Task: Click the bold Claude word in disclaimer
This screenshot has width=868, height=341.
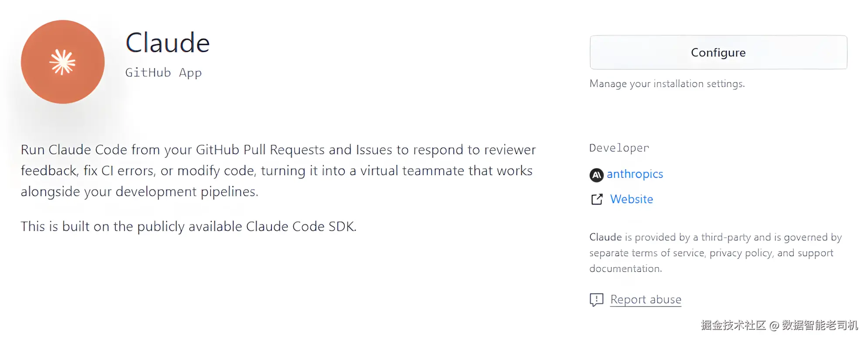Action: [605, 237]
